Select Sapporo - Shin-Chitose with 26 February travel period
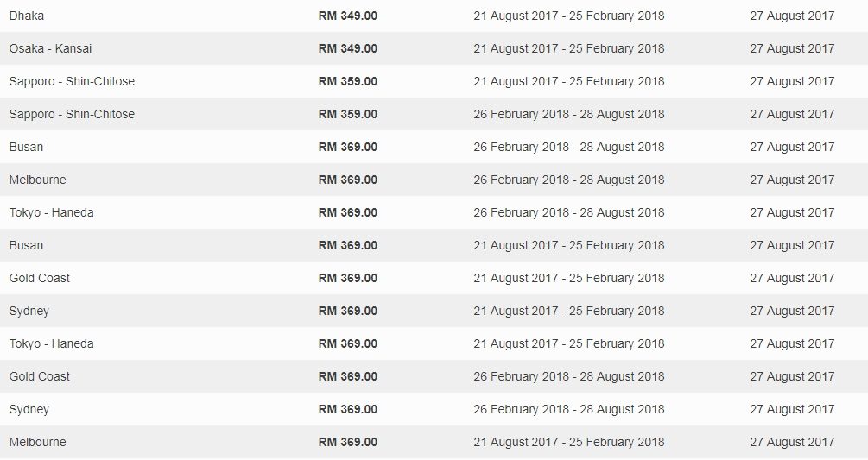The width and height of the screenshot is (868, 460). (434, 114)
